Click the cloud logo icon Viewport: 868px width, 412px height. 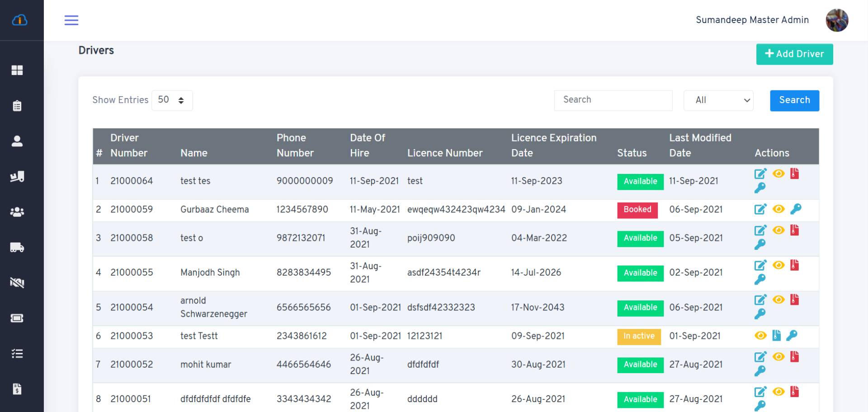pos(19,20)
